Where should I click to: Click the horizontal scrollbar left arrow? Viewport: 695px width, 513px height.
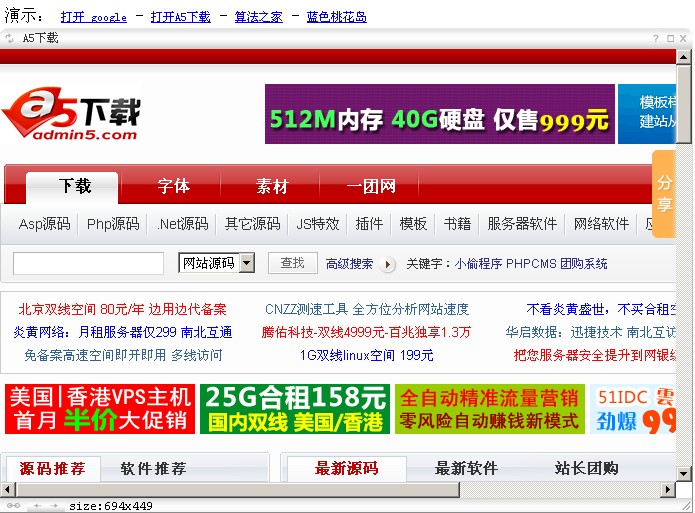pos(7,490)
